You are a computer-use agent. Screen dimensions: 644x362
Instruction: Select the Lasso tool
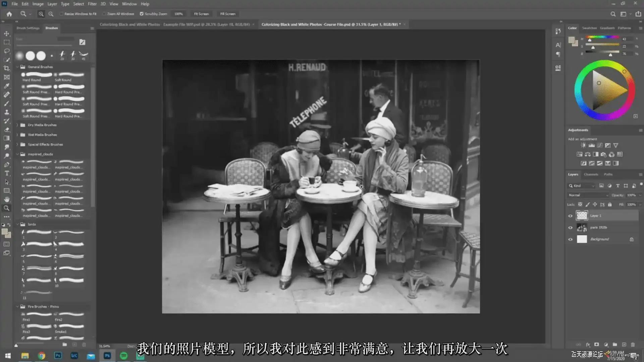[x=7, y=51]
